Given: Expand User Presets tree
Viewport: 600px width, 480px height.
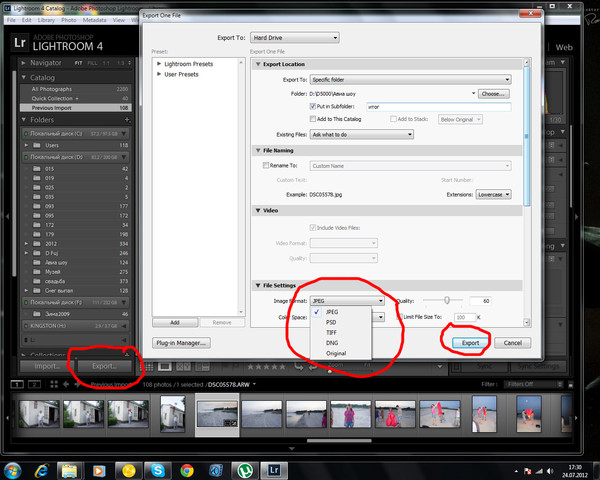Looking at the screenshot, I should coord(159,74).
